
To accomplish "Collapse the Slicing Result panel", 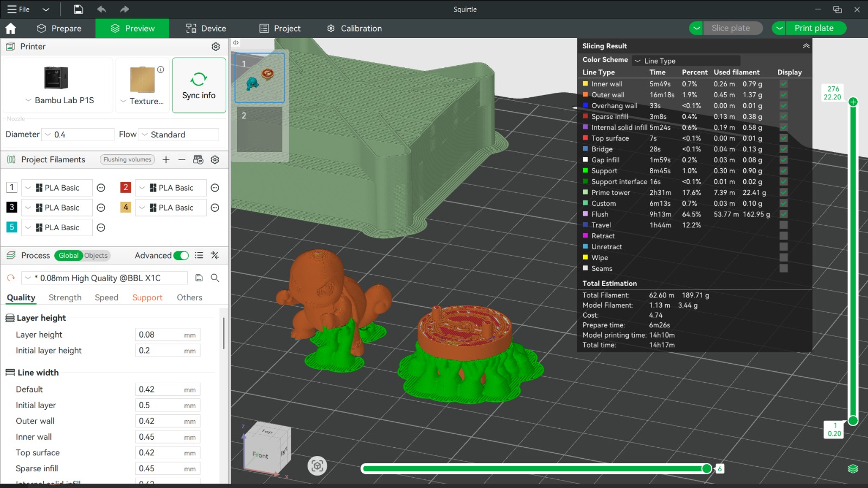I will tap(806, 46).
